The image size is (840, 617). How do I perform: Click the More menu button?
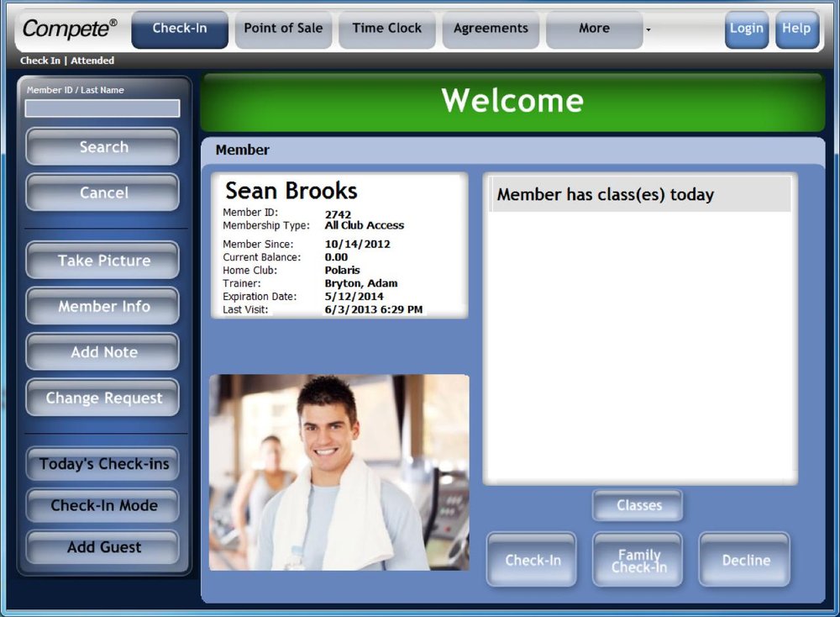click(x=594, y=29)
